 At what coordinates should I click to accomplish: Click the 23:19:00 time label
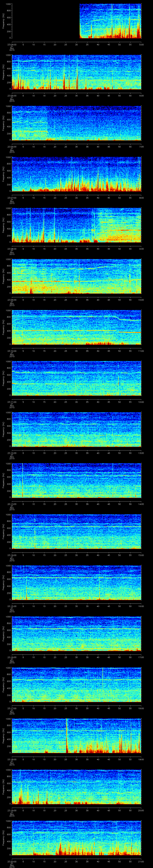tap(12, 811)
